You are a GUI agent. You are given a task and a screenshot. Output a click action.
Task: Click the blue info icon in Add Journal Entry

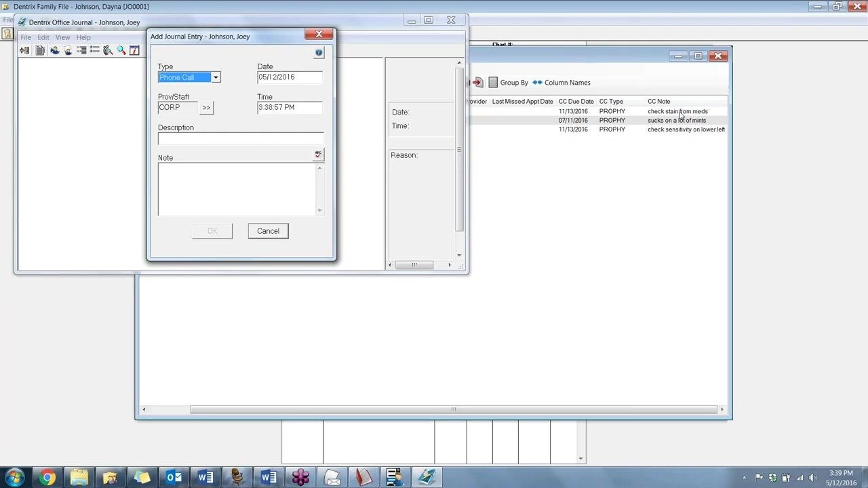point(319,52)
